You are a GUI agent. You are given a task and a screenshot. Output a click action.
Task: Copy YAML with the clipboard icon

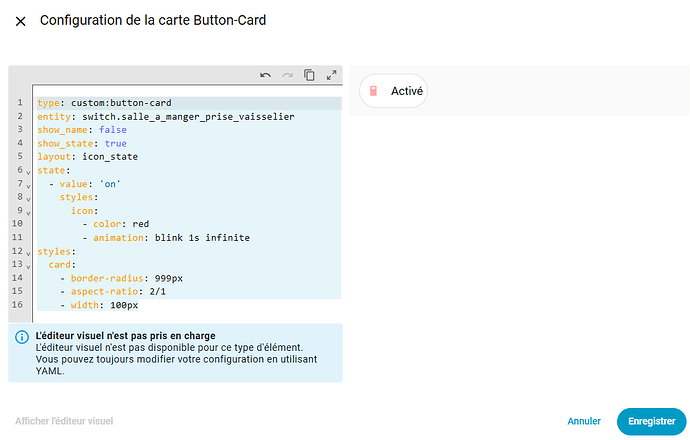[x=309, y=75]
